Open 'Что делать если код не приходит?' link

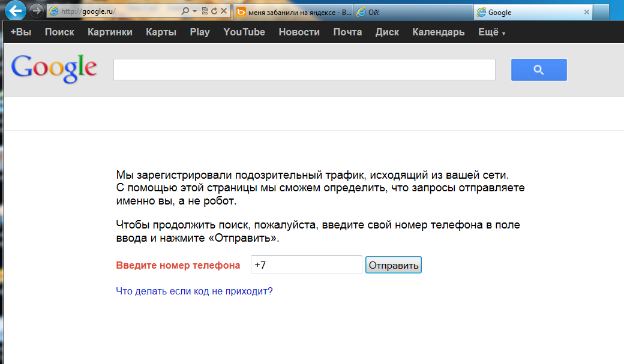click(194, 291)
